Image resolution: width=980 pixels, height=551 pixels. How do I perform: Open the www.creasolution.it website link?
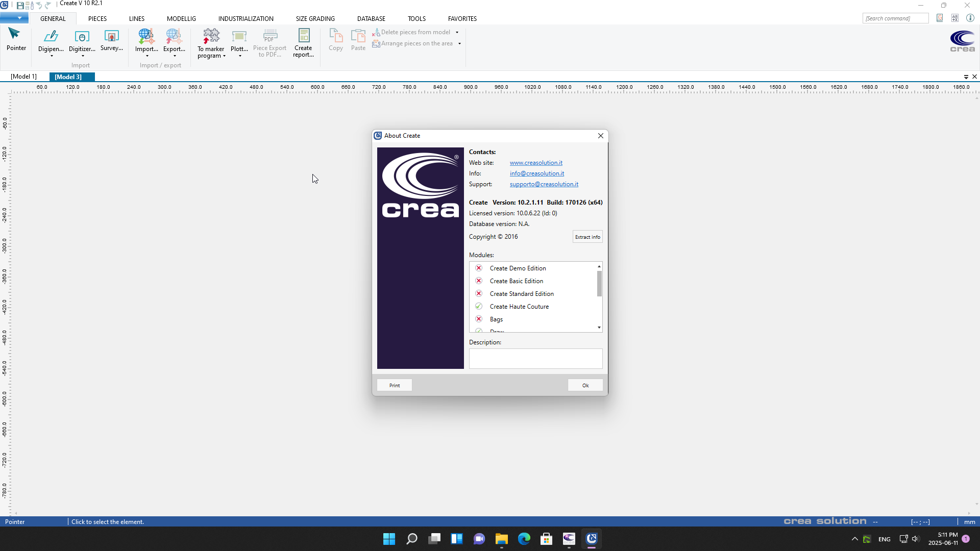536,163
